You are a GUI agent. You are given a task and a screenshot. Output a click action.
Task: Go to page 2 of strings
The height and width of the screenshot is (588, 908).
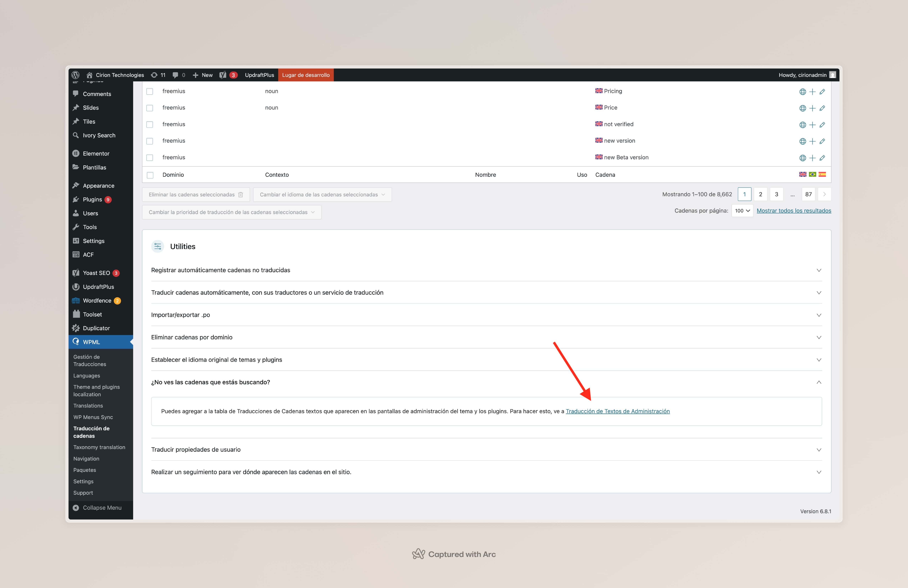(x=760, y=194)
